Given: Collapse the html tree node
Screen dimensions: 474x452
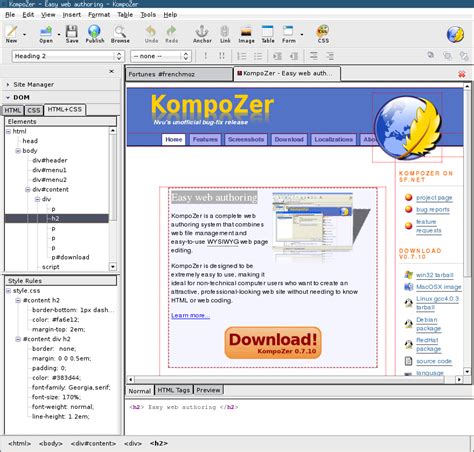Looking at the screenshot, I should 9,132.
